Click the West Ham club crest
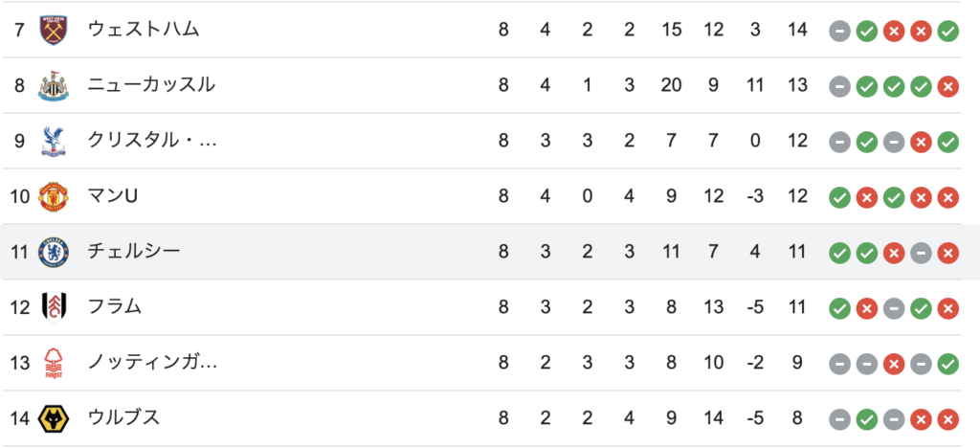The image size is (980, 448). tap(54, 30)
